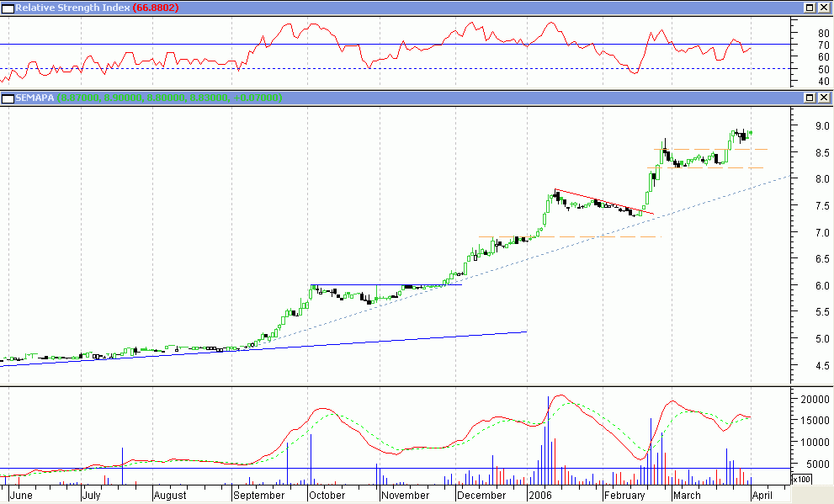The width and height of the screenshot is (834, 504).
Task: Click the 70 level on the RSI axis
Action: coord(824,45)
